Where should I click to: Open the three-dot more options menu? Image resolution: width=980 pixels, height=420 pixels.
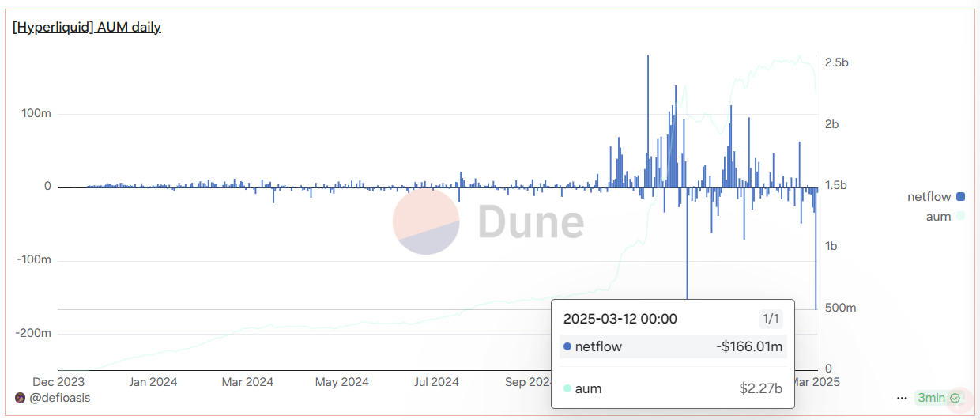[903, 398]
